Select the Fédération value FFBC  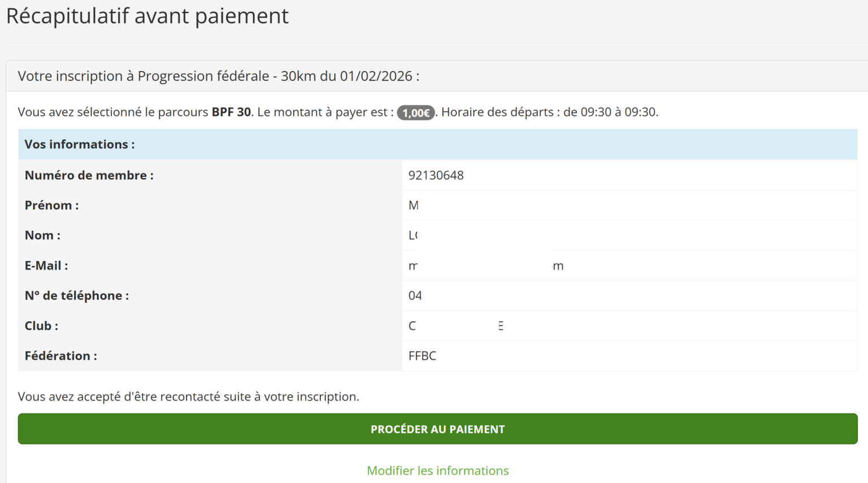(422, 355)
